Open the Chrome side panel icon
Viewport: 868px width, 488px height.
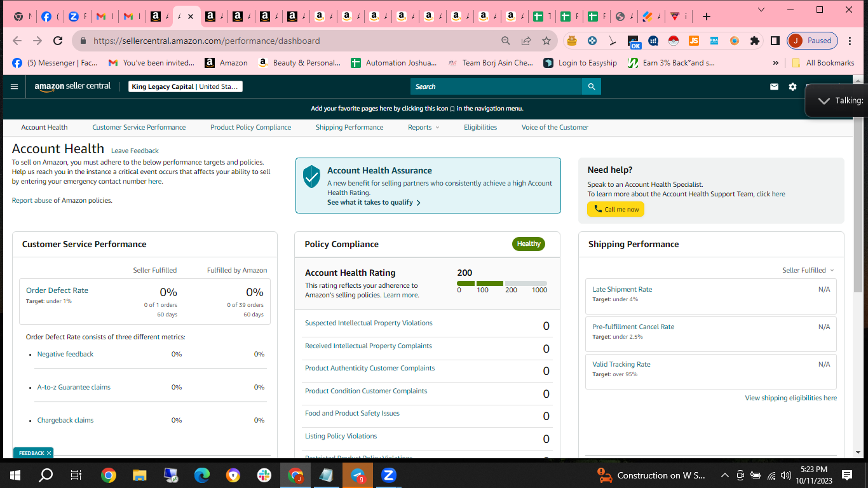(775, 41)
